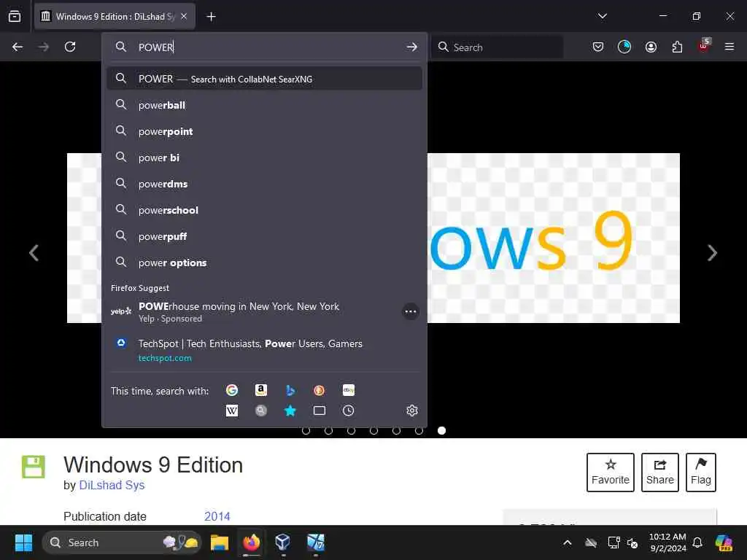Save page to Pocket
This screenshot has height=560, width=747.
pos(598,47)
